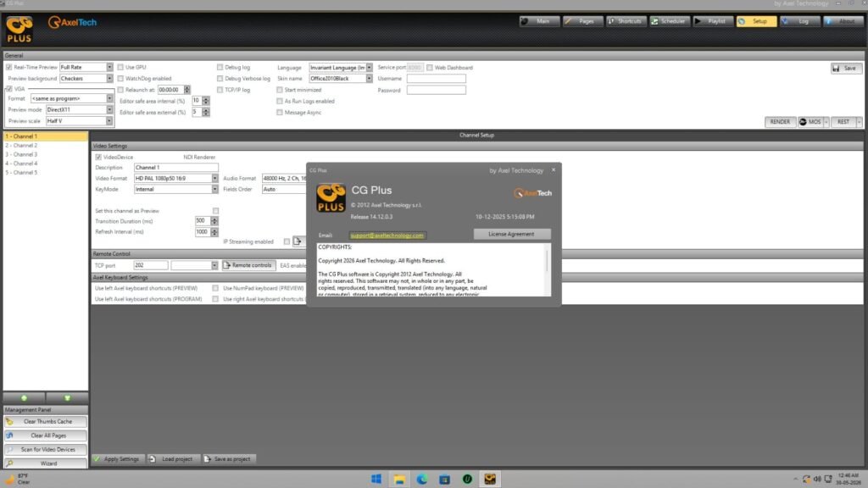868x488 pixels.
Task: Click the Password input field
Action: (437, 90)
